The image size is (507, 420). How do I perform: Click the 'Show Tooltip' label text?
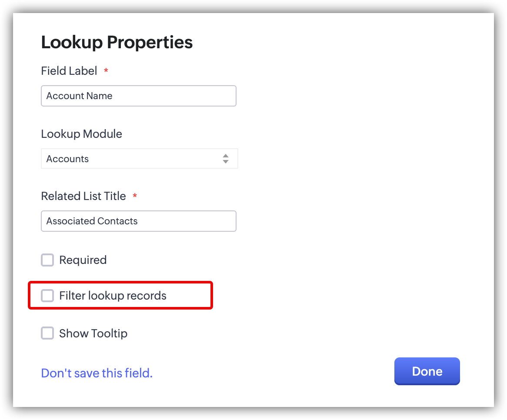(x=93, y=333)
